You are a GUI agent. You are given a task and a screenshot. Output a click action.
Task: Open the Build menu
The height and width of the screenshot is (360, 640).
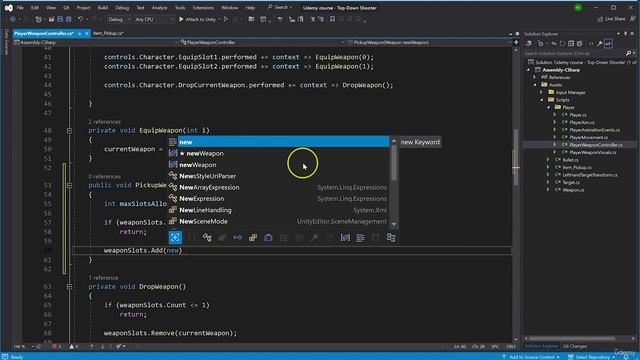click(103, 8)
